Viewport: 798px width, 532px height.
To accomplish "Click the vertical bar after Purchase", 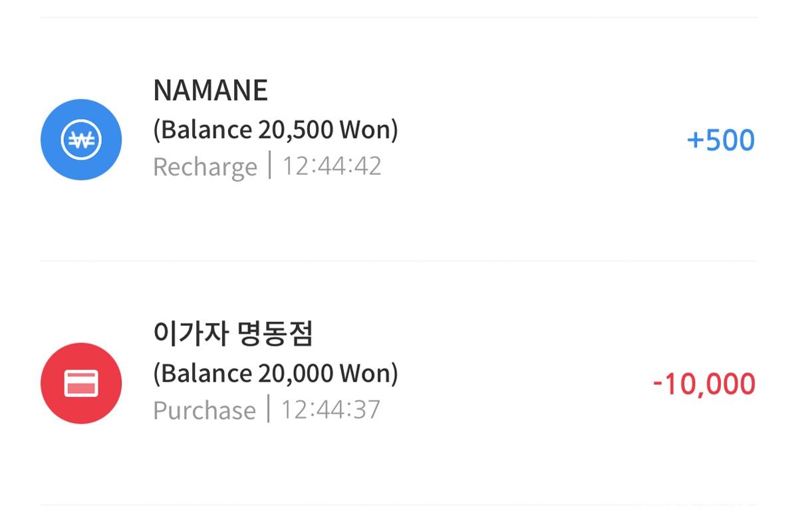I will pyautogui.click(x=268, y=409).
